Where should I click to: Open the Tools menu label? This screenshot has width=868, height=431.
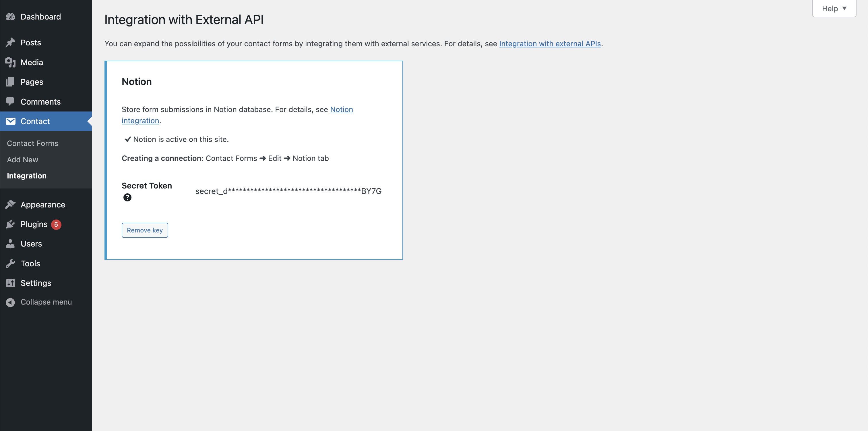[30, 263]
